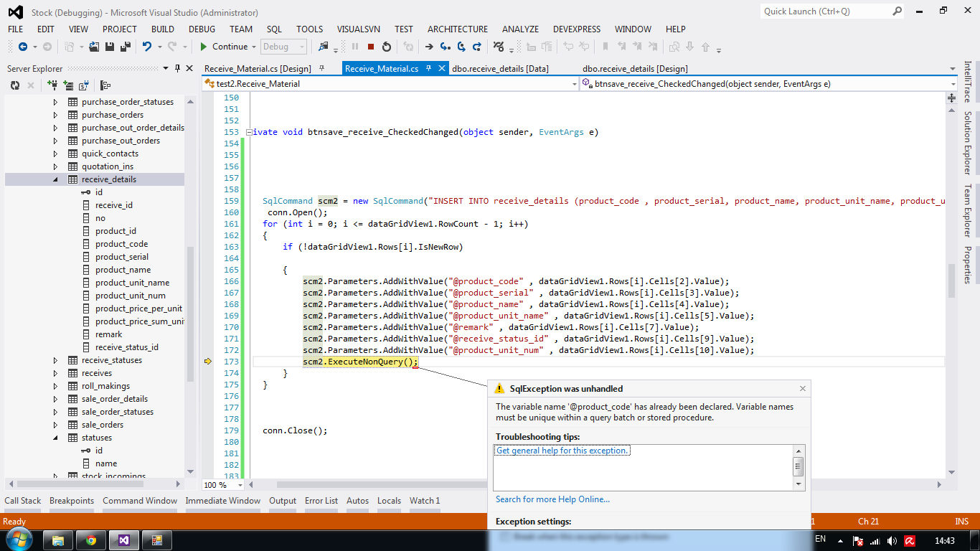Click the Step Into icon
The width and height of the screenshot is (980, 551).
(445, 47)
